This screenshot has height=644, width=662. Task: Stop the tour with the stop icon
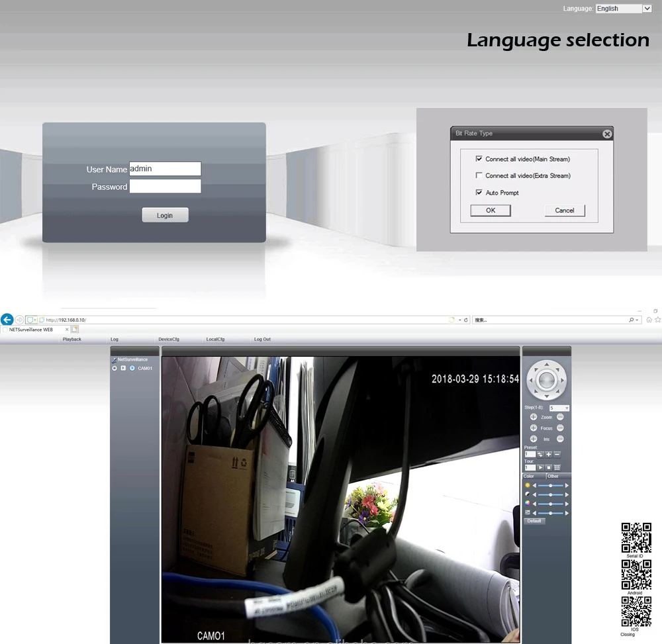click(x=548, y=467)
